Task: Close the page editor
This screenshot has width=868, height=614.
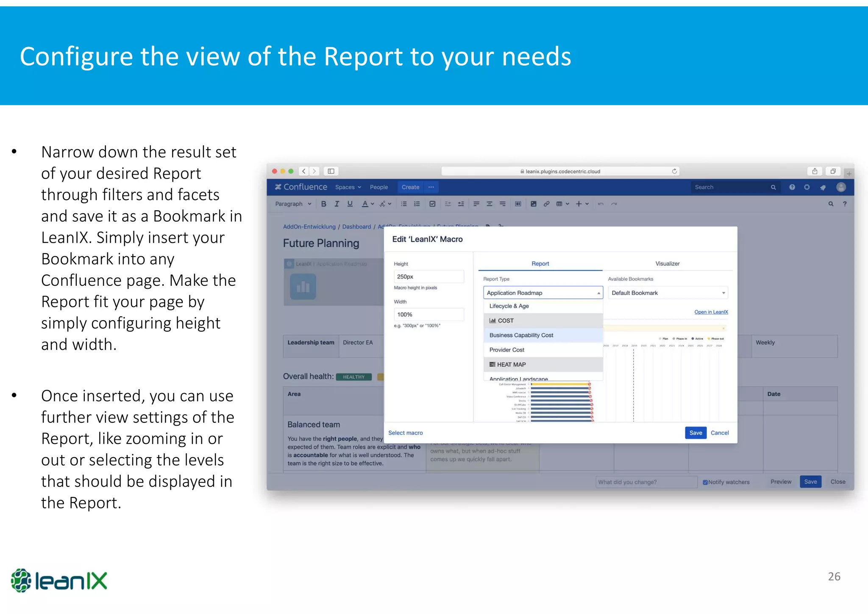Action: point(838,482)
